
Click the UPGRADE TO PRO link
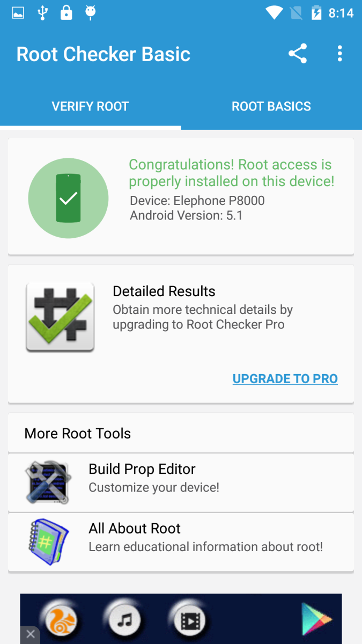pos(285,378)
